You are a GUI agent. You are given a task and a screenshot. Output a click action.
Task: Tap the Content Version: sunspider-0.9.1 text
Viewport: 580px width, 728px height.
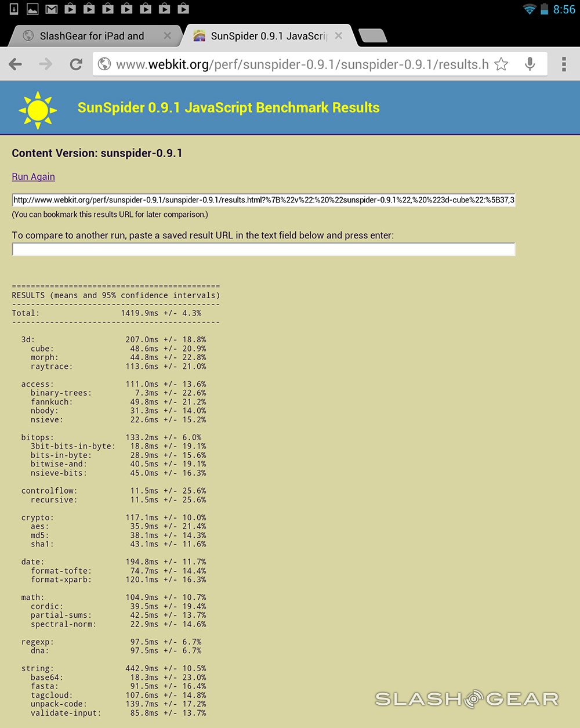click(97, 153)
